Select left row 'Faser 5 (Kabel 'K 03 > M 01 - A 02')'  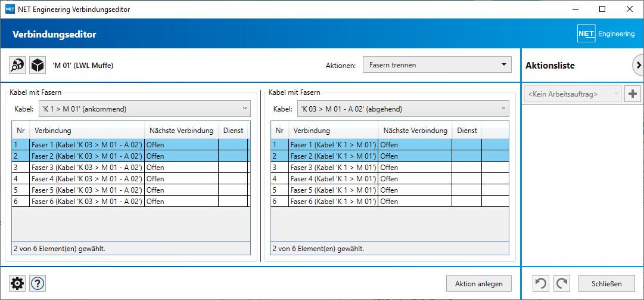coord(130,190)
